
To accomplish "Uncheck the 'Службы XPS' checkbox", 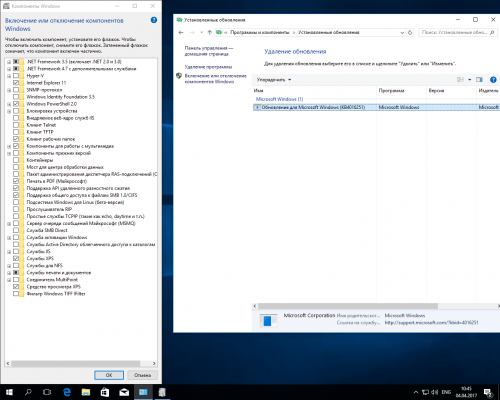I will tap(16, 258).
